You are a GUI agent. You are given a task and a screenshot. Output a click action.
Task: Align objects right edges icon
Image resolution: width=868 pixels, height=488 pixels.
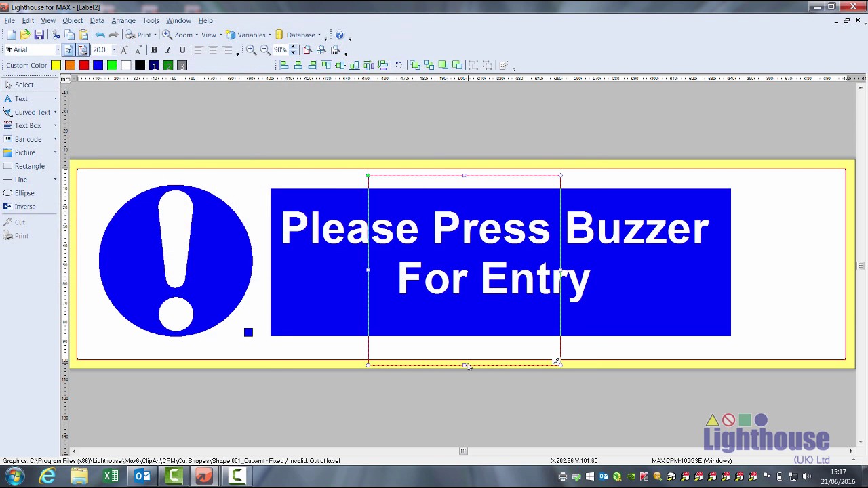pos(312,65)
